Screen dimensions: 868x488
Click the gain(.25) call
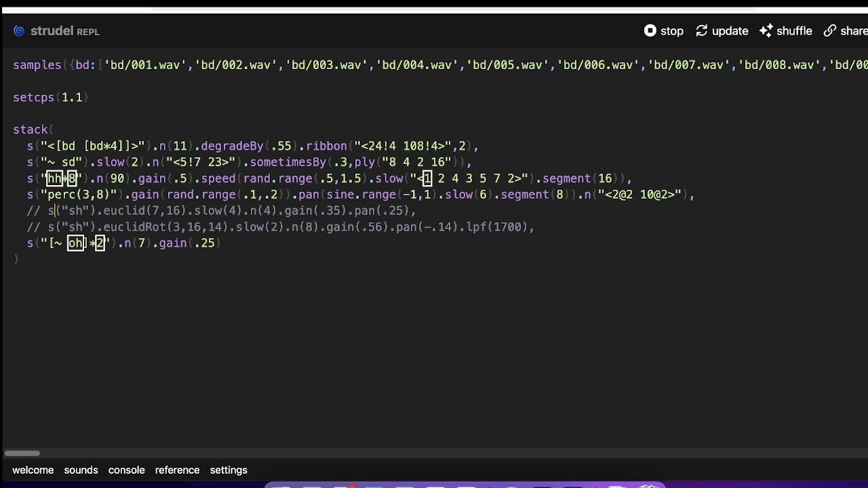click(x=190, y=243)
